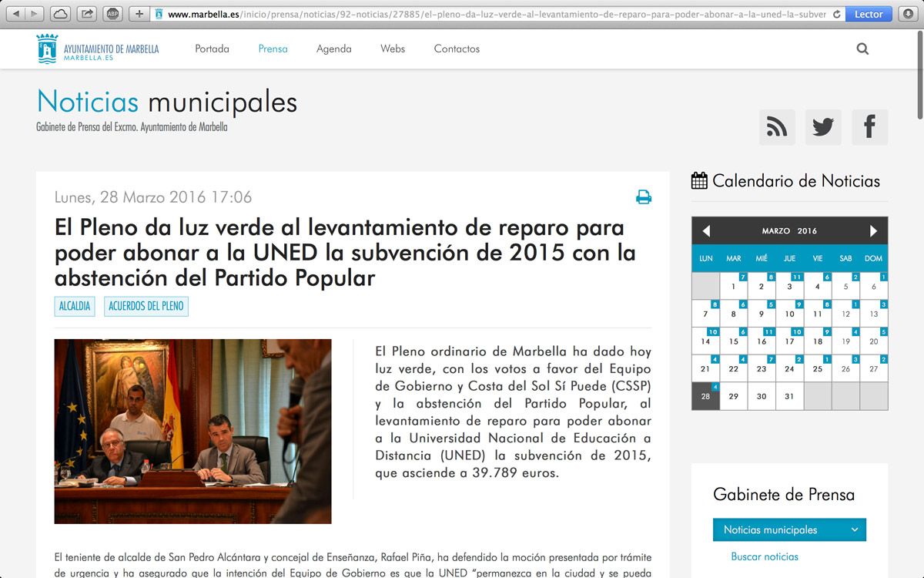Select March 20 in the calendar
This screenshot has width=924, height=578.
(x=874, y=341)
